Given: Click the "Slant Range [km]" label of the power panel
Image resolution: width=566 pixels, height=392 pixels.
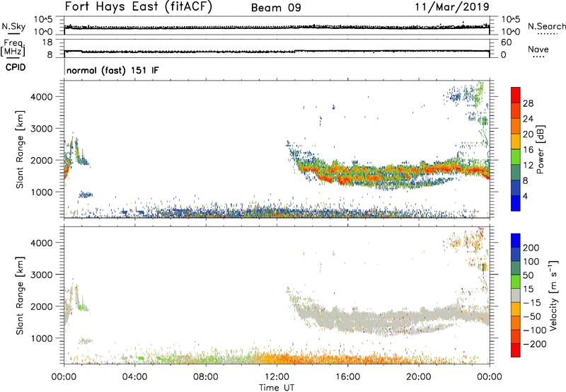Looking at the screenshot, I should coord(20,149).
